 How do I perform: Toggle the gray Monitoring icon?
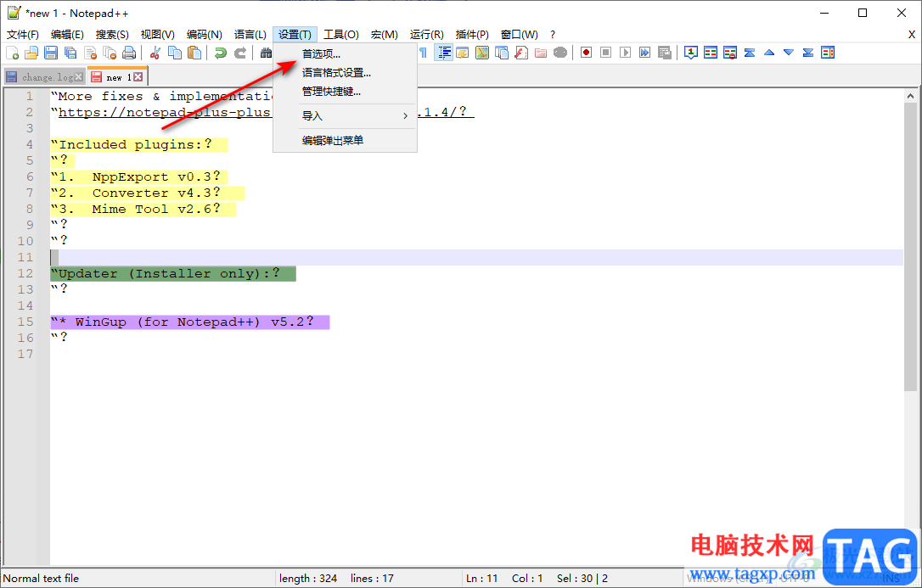(x=560, y=53)
